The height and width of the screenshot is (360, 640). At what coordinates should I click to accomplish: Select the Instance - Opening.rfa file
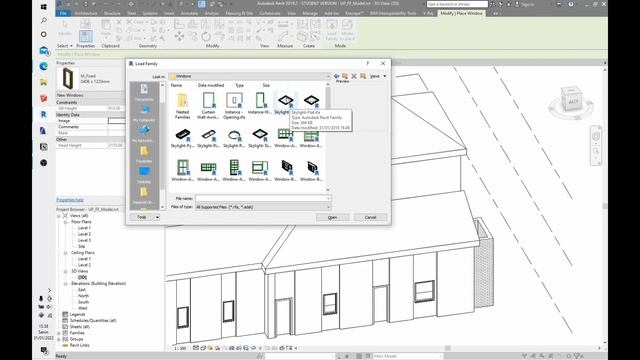[x=234, y=106]
